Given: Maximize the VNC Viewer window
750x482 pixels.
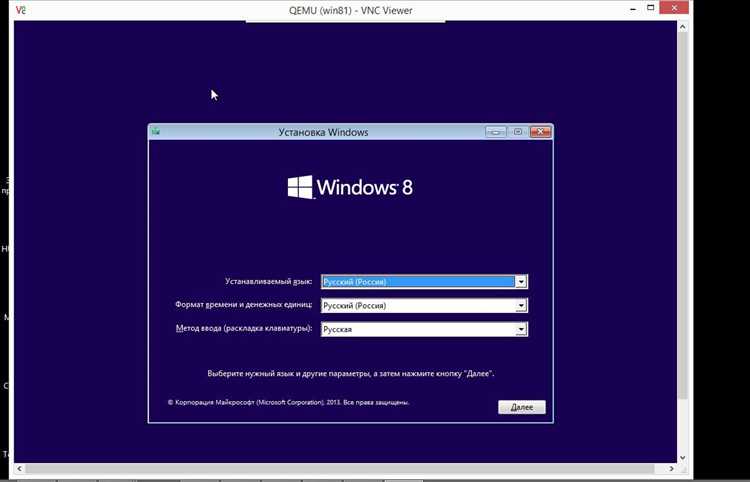Looking at the screenshot, I should click(x=651, y=8).
